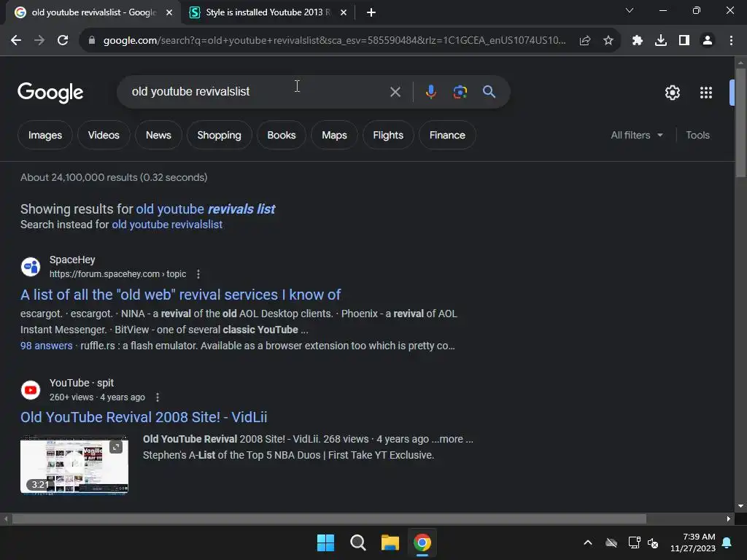Search instead for old youtube revivalslist

tap(167, 225)
